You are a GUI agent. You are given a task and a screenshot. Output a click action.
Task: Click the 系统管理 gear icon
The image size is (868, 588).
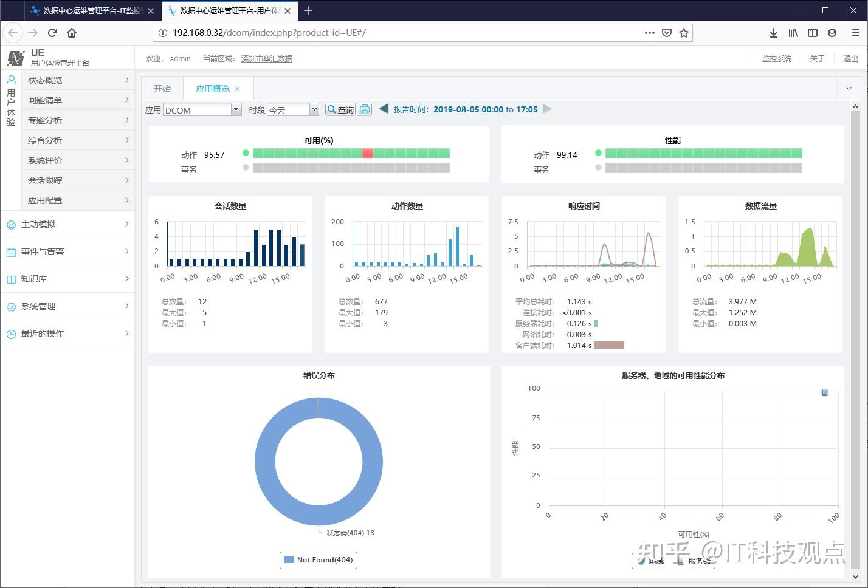pos(11,307)
